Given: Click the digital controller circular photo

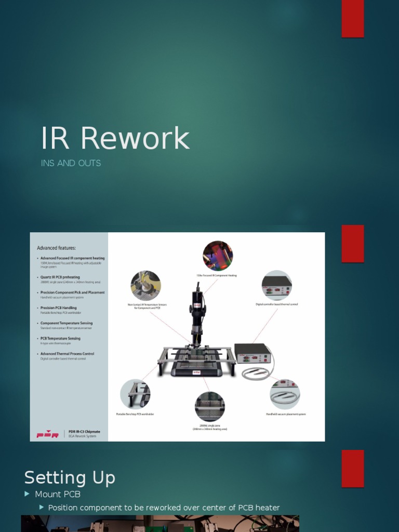Looking at the screenshot, I should tap(277, 285).
